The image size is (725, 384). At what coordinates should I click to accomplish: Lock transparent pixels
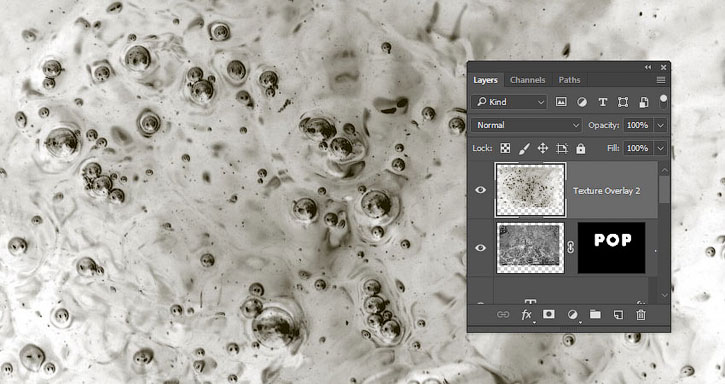(505, 148)
